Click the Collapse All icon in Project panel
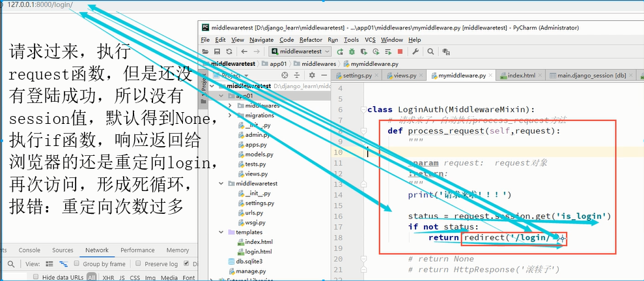Image resolution: width=644 pixels, height=281 pixels. 298,75
